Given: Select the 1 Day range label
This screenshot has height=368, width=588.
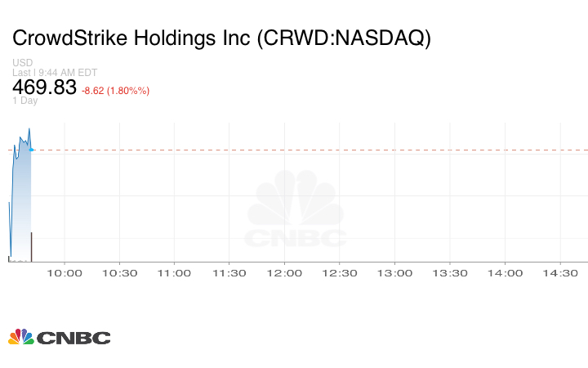Looking at the screenshot, I should coord(25,101).
